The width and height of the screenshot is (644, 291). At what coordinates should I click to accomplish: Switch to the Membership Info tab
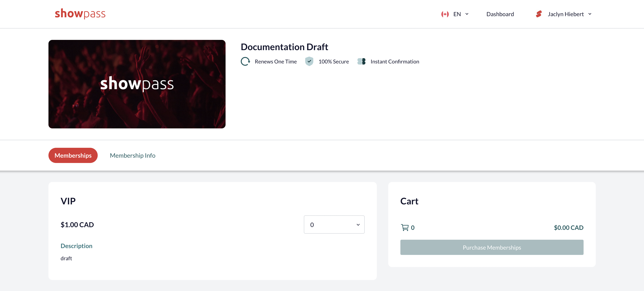[x=132, y=156]
